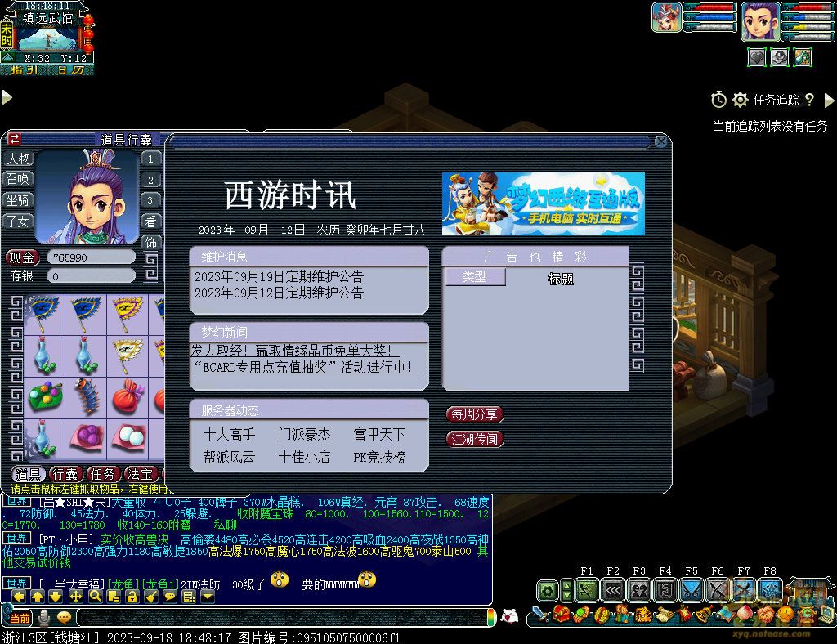Screen dimensions: 837x644
Task: Select the 行囊 bag tab
Action: coord(65,474)
